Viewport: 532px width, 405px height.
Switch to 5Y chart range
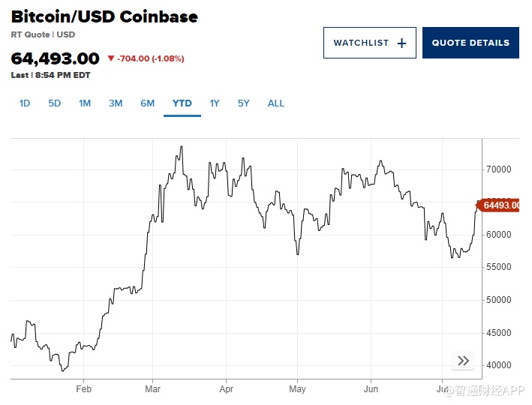click(x=243, y=103)
